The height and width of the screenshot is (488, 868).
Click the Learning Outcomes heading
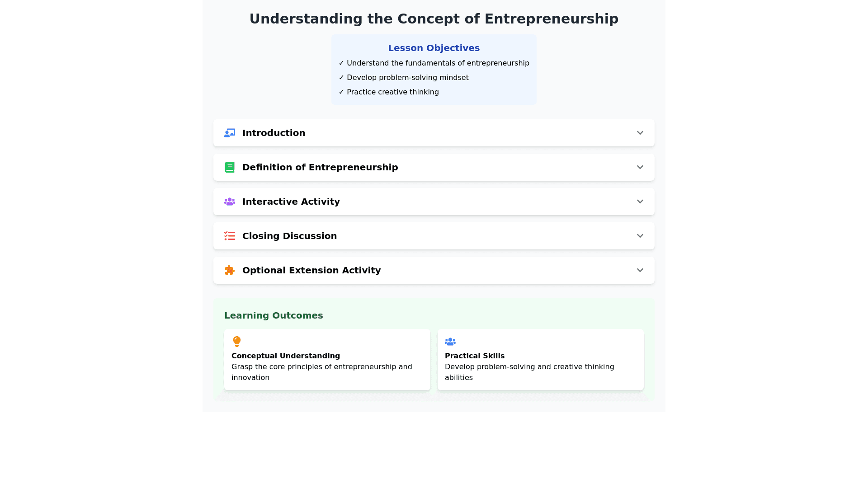(x=274, y=315)
